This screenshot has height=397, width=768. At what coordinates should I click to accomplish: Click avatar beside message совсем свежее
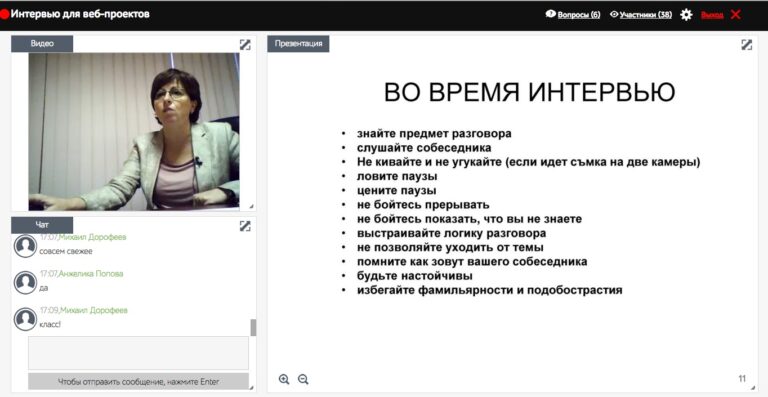25,246
